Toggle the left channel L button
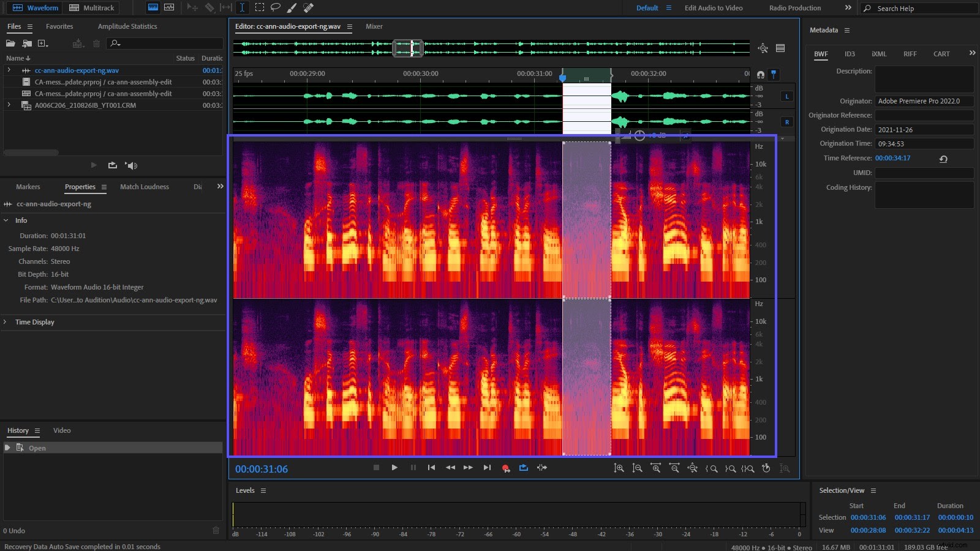980x551 pixels. pos(786,96)
